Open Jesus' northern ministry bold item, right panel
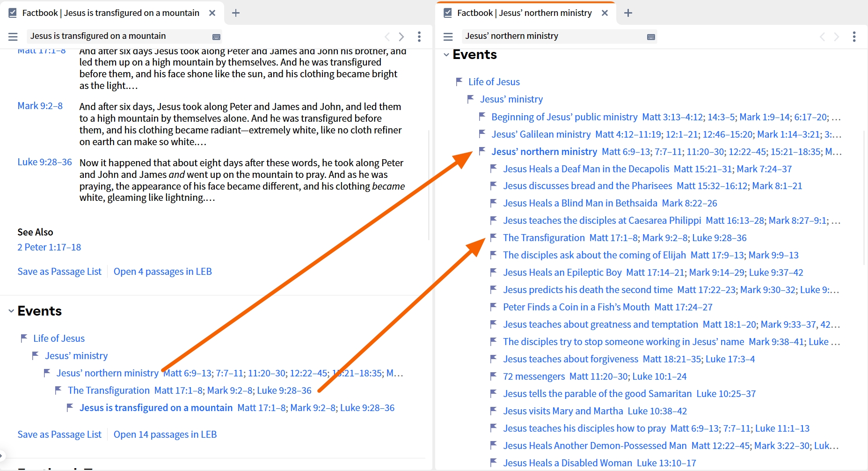The width and height of the screenshot is (868, 471). [x=544, y=152]
